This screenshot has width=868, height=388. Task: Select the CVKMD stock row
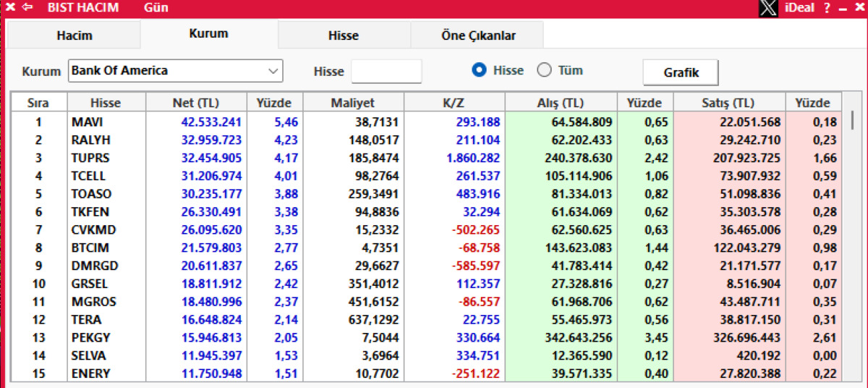427,229
